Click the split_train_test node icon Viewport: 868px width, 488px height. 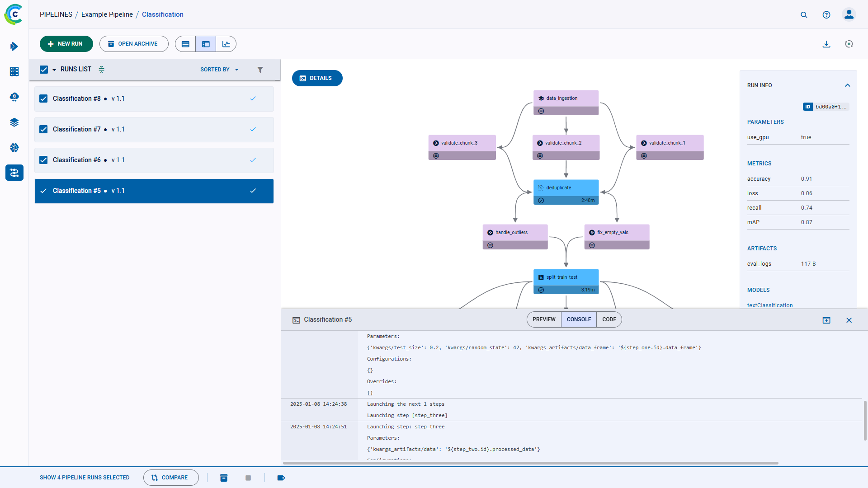pyautogui.click(x=541, y=277)
